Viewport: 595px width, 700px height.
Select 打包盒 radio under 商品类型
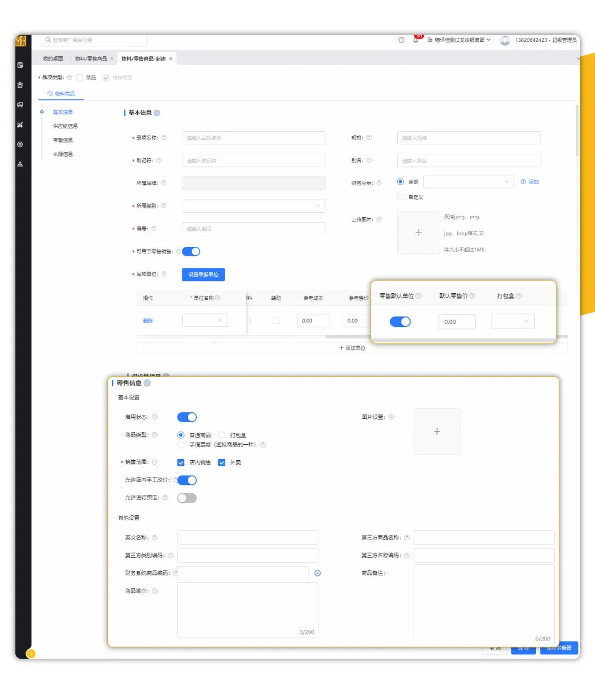221,435
